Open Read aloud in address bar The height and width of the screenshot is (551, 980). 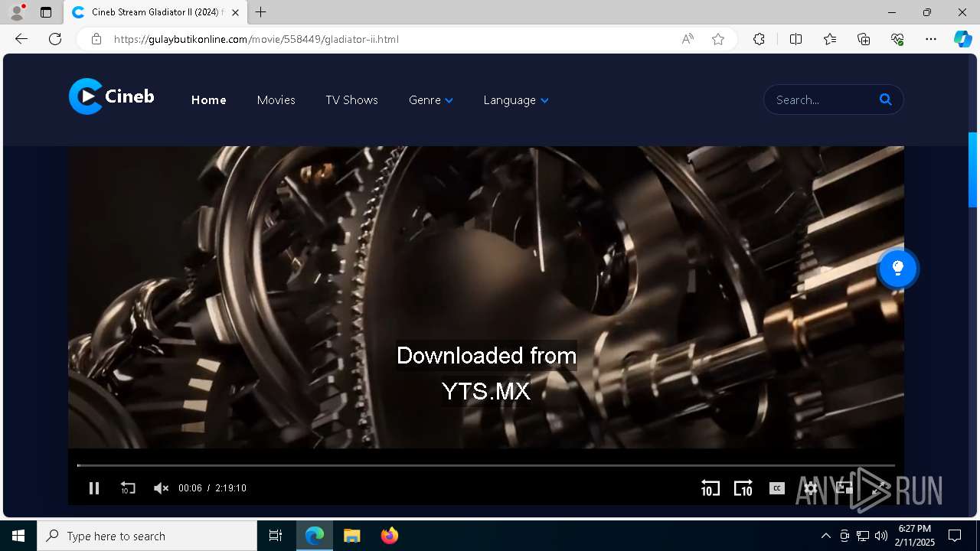click(x=688, y=39)
